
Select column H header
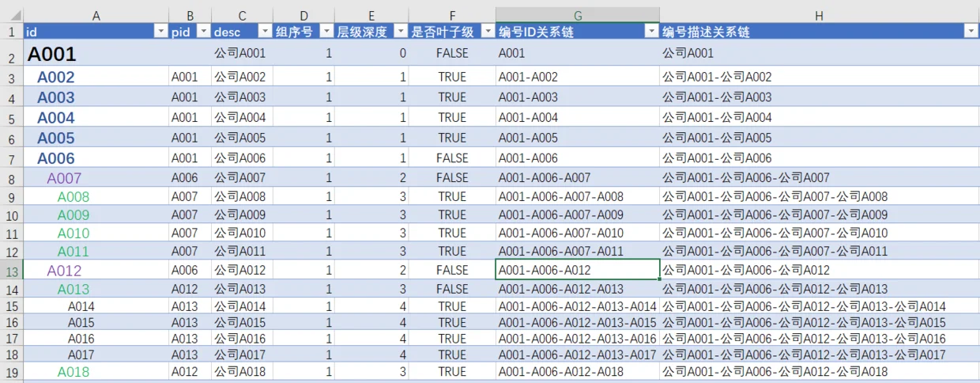[820, 15]
